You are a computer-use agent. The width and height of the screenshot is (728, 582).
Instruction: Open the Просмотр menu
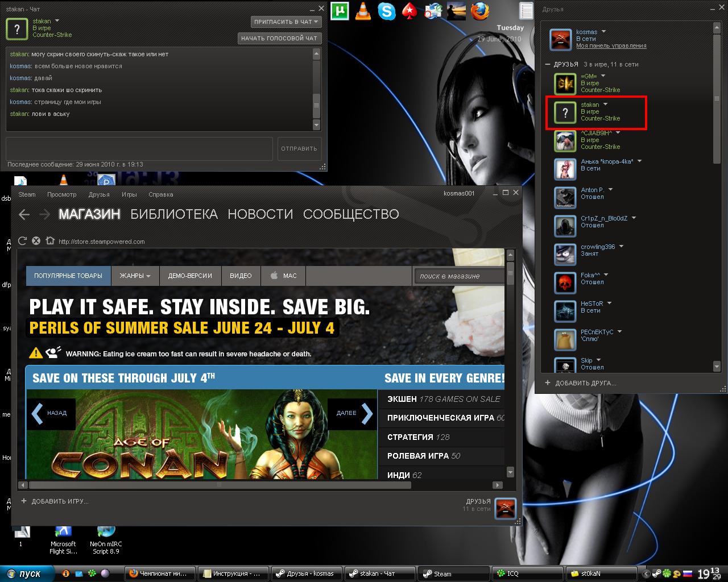(x=61, y=194)
